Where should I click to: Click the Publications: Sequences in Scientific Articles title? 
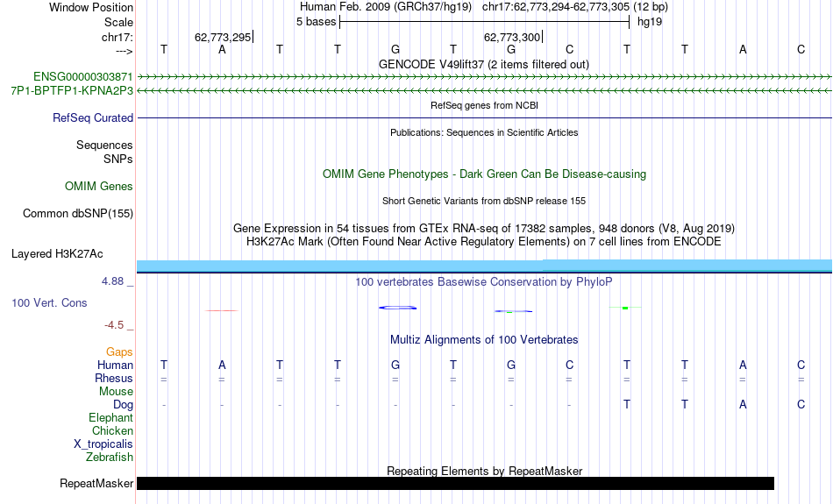484,132
